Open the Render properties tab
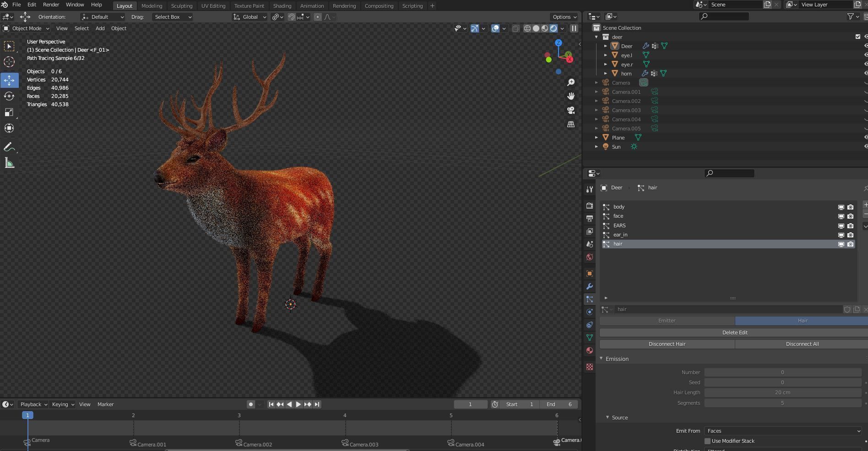 click(x=590, y=205)
